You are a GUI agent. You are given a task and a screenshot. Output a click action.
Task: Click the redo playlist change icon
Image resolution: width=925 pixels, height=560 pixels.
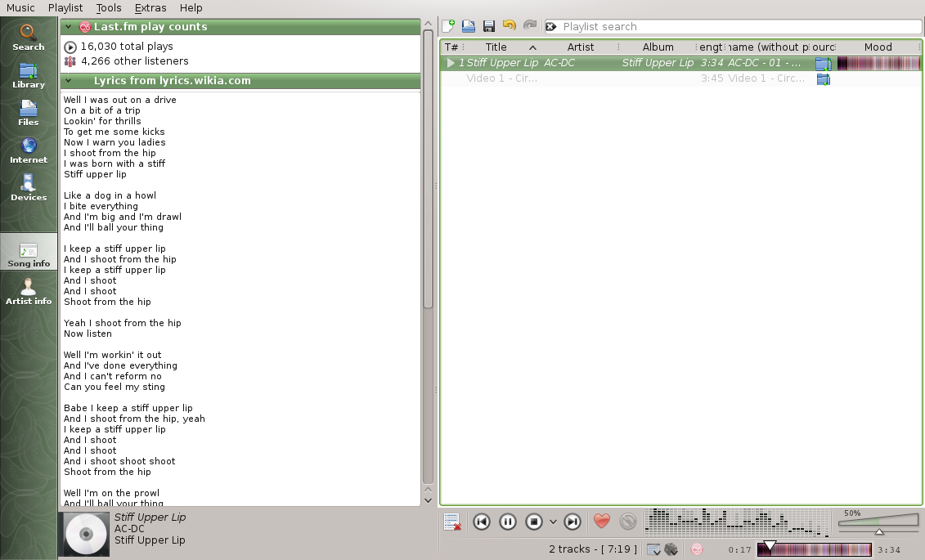(x=530, y=25)
